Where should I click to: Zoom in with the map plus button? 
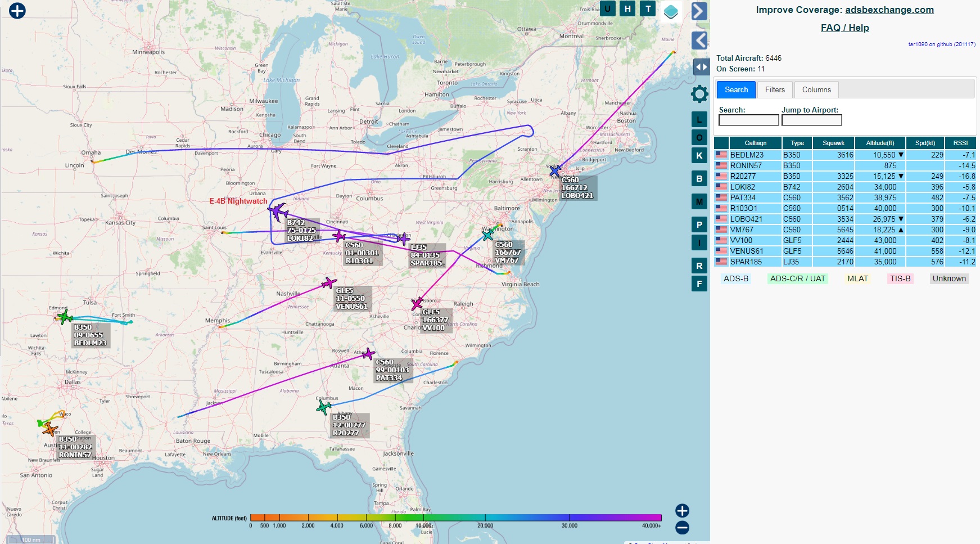click(x=682, y=511)
